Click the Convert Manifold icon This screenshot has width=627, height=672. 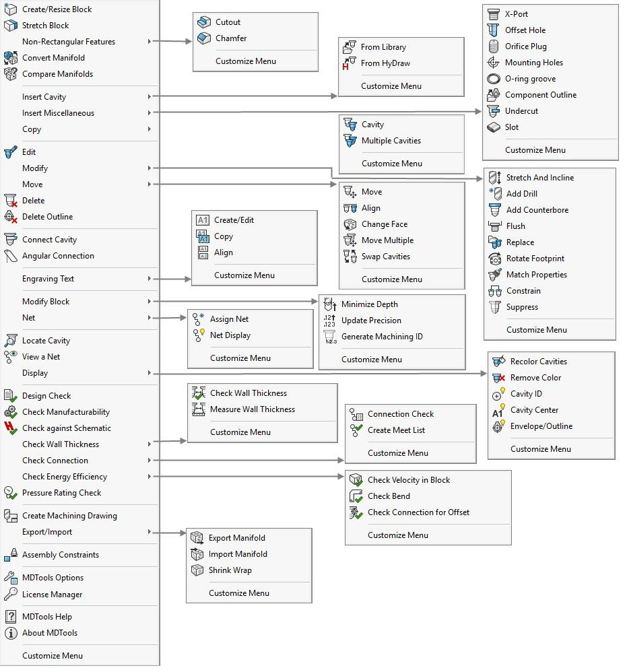click(x=10, y=58)
